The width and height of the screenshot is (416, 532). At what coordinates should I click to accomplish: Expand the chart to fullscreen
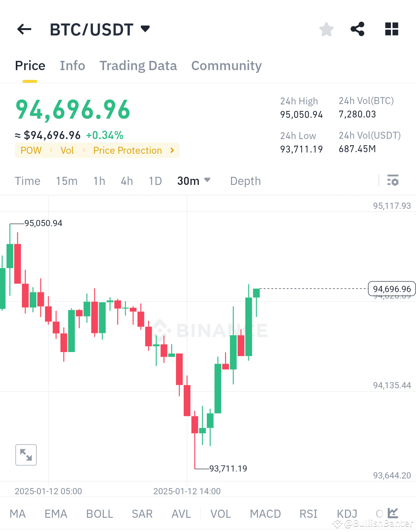(25, 455)
